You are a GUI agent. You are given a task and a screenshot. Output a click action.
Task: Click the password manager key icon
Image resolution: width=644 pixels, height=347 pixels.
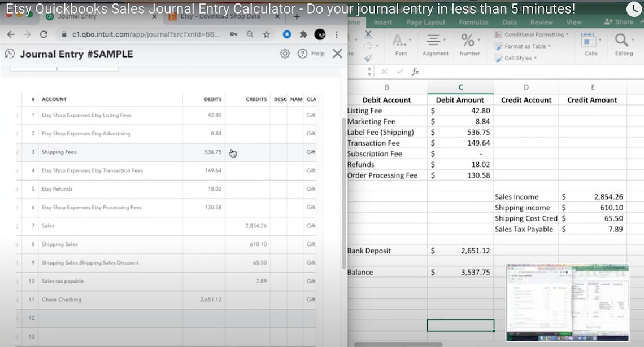(x=234, y=34)
